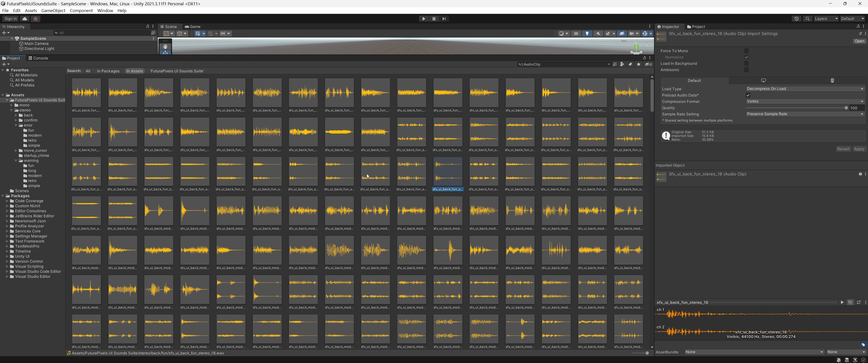The width and height of the screenshot is (868, 363).
Task: Open the Load Type dropdown
Action: click(805, 89)
